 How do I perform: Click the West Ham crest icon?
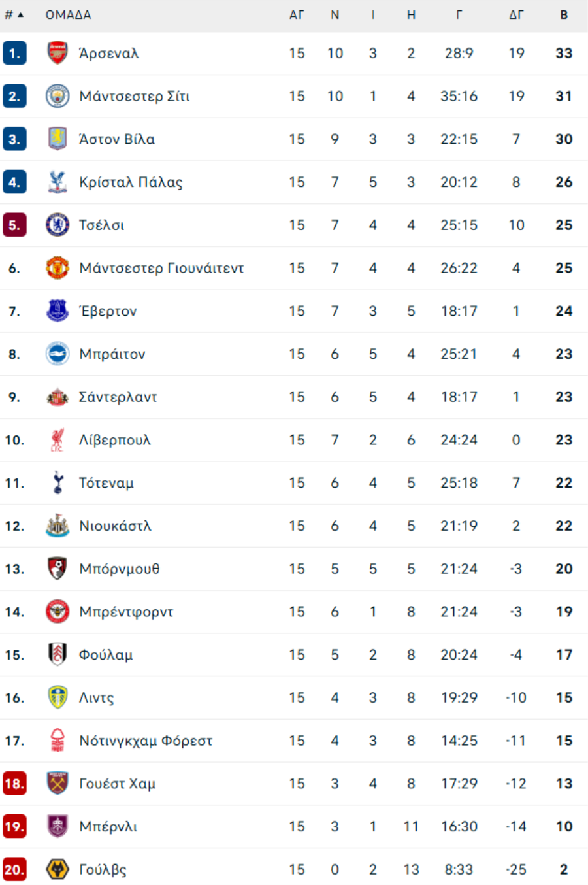pos(57,783)
